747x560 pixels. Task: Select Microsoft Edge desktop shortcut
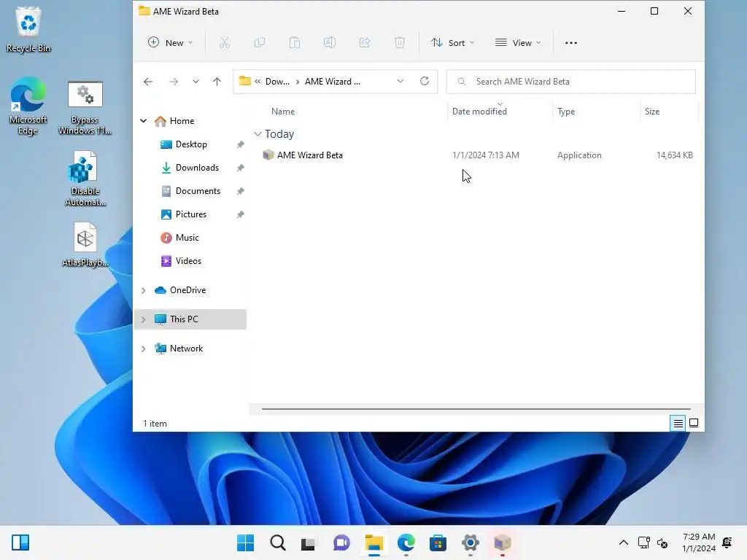28,106
